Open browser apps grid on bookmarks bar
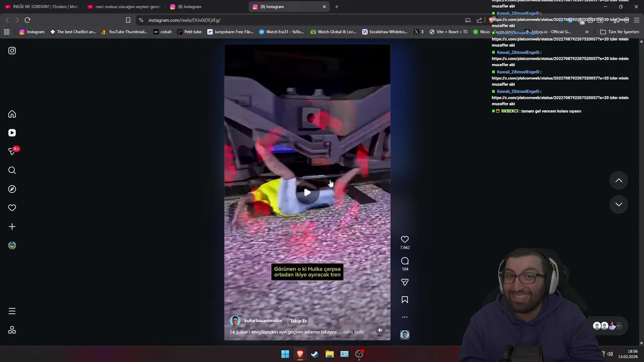This screenshot has height=362, width=644. [7, 32]
